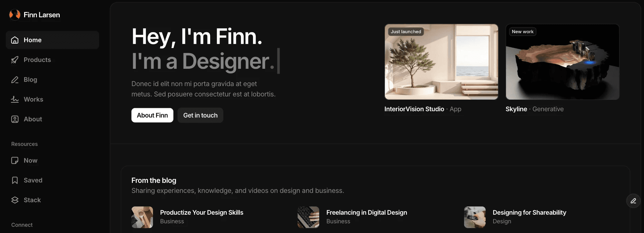644x233 pixels.
Task: Go to the Products page
Action: (37, 60)
